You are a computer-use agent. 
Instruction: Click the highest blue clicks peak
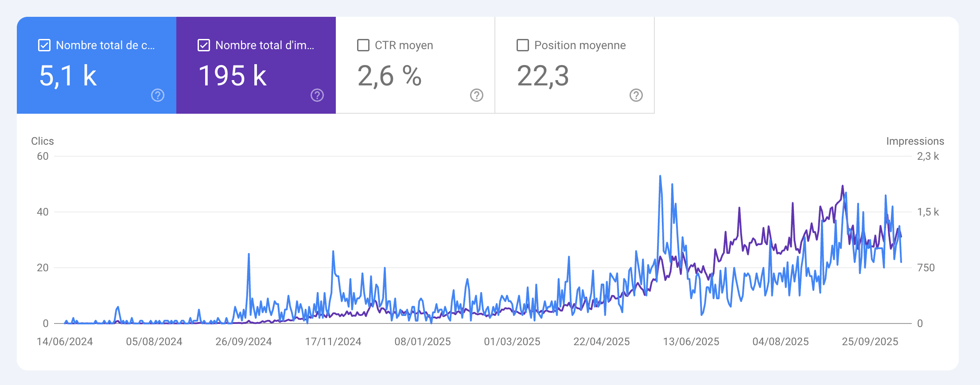click(660, 176)
